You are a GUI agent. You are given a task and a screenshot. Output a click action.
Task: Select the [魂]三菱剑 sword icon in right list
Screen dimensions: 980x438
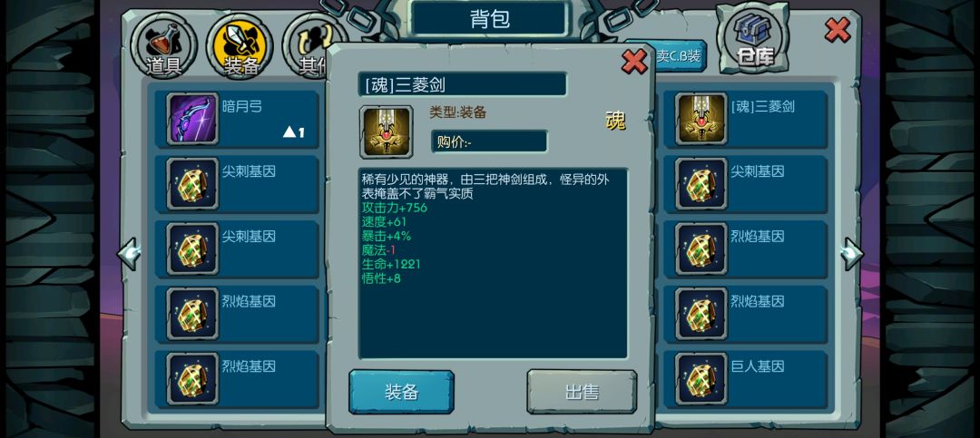(x=701, y=119)
